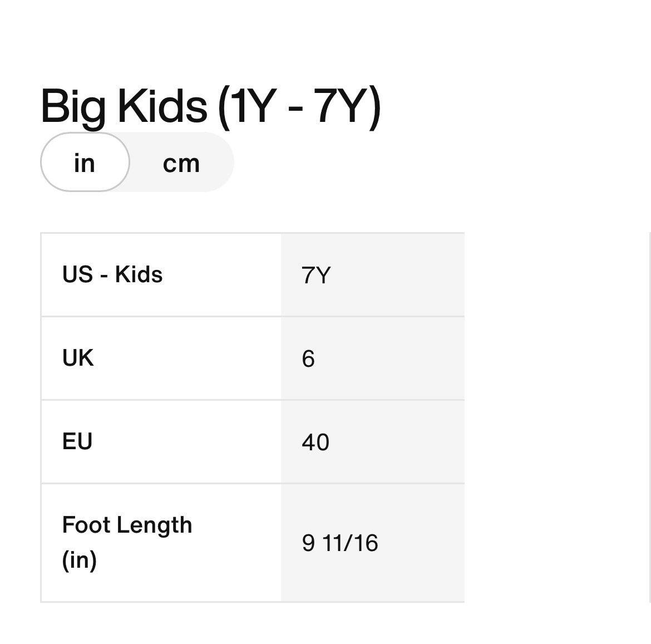Click the EU row label

point(77,441)
